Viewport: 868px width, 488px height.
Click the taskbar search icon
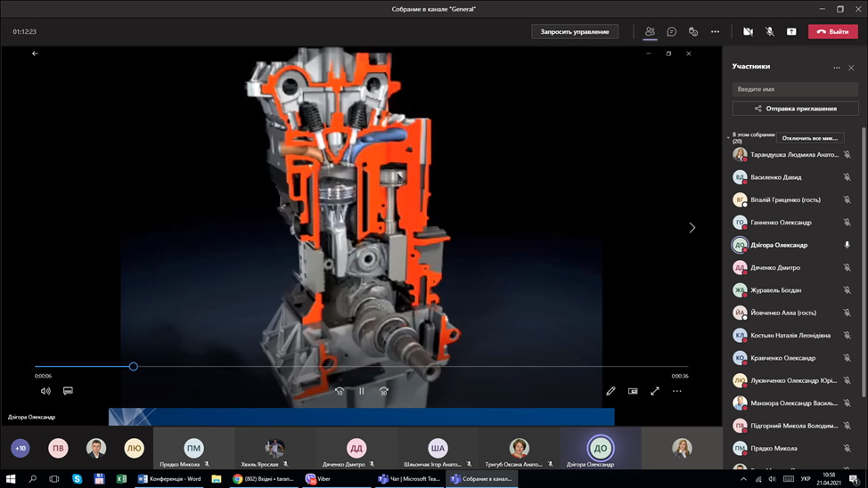(32, 478)
